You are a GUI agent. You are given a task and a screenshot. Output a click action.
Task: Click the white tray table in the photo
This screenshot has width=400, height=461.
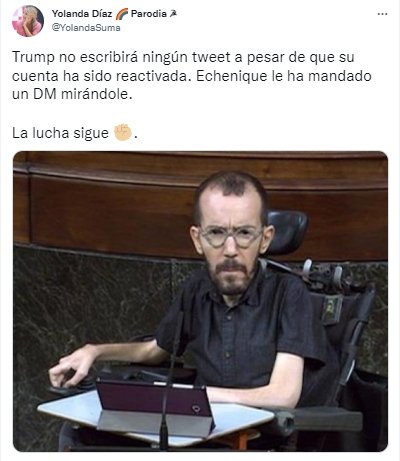pyautogui.click(x=155, y=418)
